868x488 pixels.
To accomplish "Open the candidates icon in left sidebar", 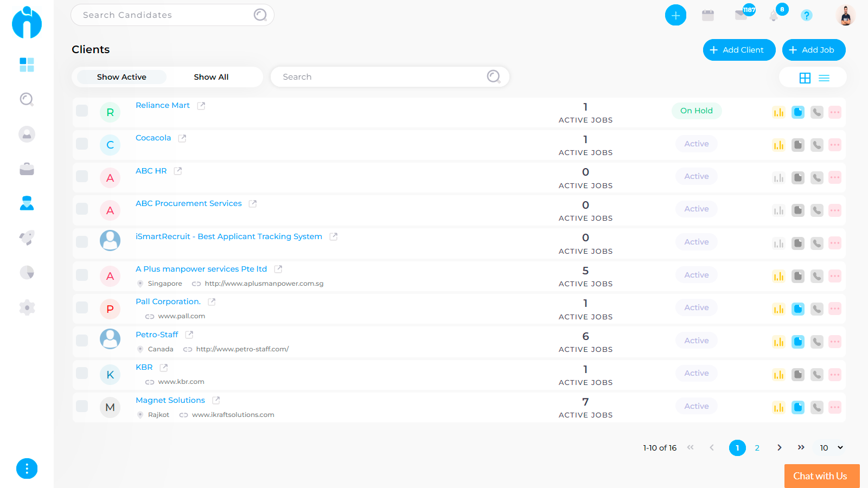I will pos(27,134).
